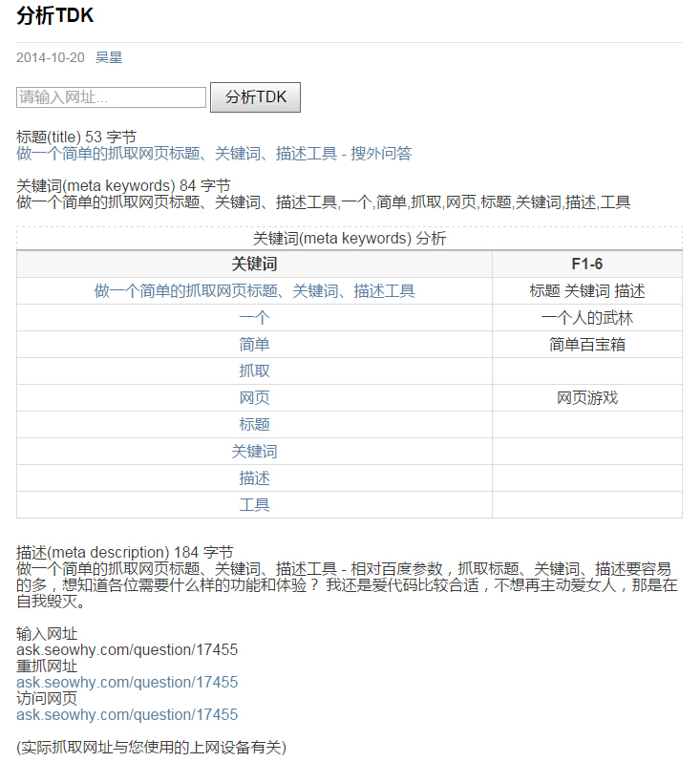The height and width of the screenshot is (762, 700).
Task: Open the 访问网页 link ask.seowhy.com/question/17455
Action: pyautogui.click(x=127, y=715)
